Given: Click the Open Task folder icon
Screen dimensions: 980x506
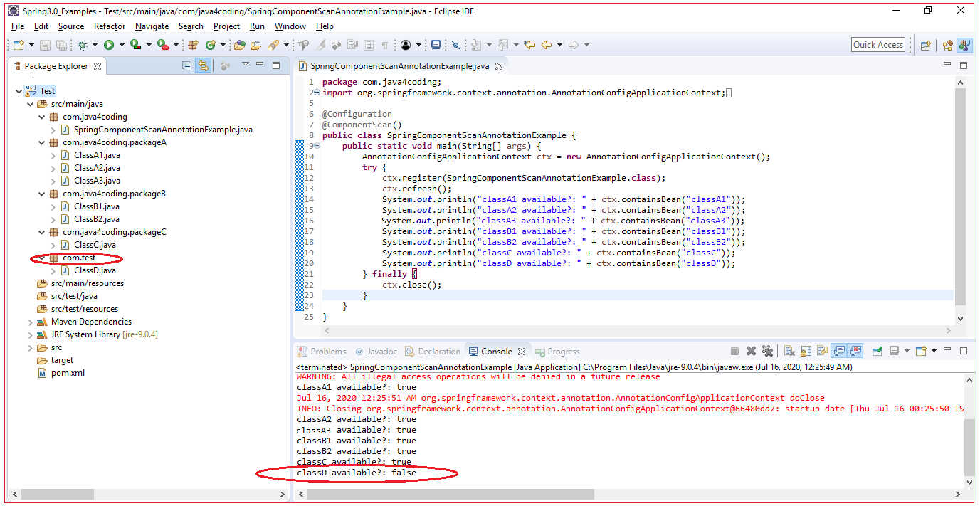Looking at the screenshot, I should coord(255,45).
